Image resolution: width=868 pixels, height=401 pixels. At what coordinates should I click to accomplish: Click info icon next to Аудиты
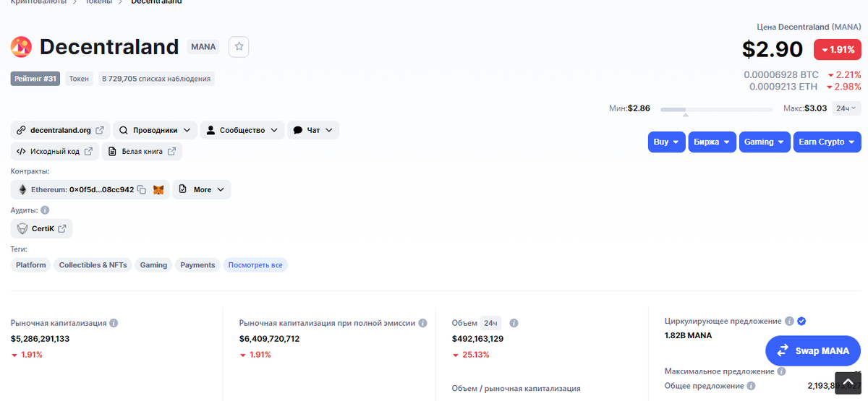tap(45, 210)
